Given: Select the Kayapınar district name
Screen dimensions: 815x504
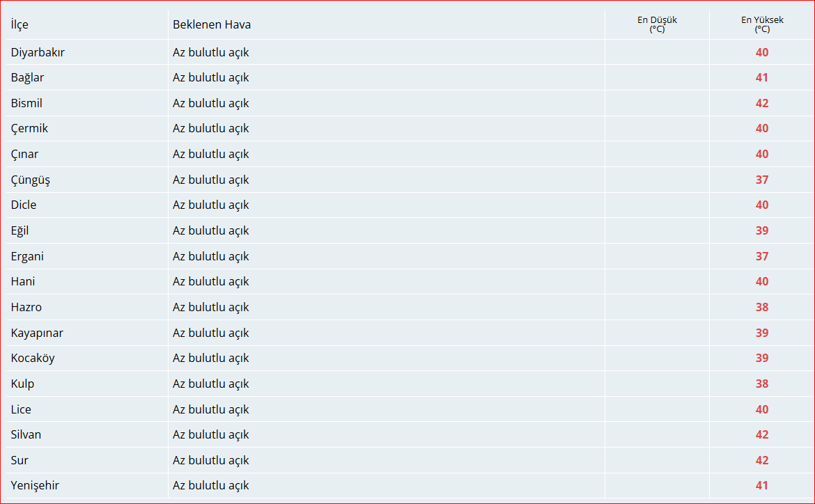Looking at the screenshot, I should tap(37, 333).
